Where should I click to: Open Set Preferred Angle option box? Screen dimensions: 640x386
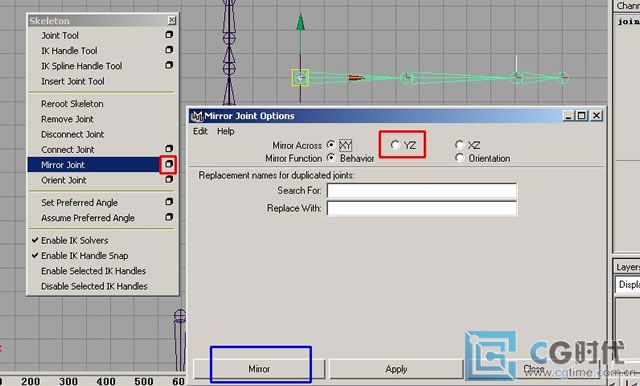pyautogui.click(x=169, y=202)
